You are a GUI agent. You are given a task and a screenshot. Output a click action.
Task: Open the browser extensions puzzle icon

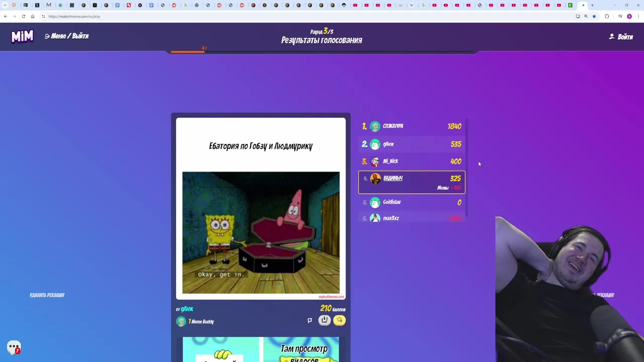click(607, 17)
